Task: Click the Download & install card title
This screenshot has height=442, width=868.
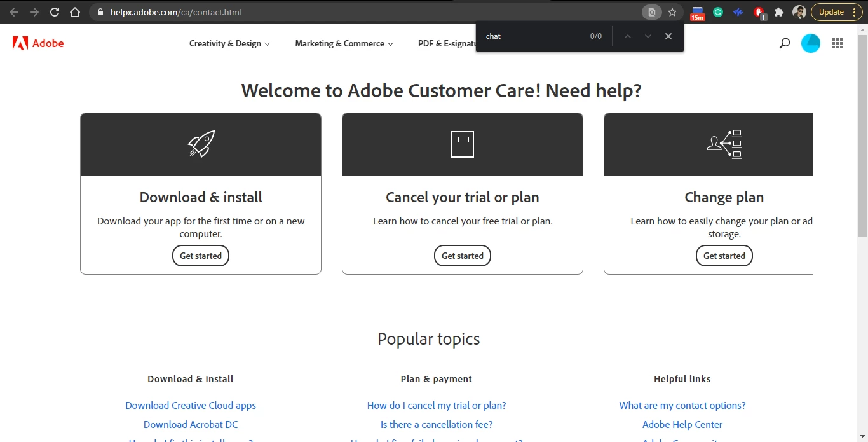Action: coord(201,197)
